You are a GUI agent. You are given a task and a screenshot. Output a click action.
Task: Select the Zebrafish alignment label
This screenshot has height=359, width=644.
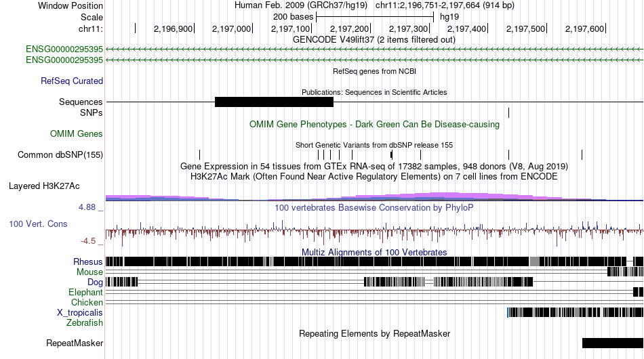coord(85,323)
